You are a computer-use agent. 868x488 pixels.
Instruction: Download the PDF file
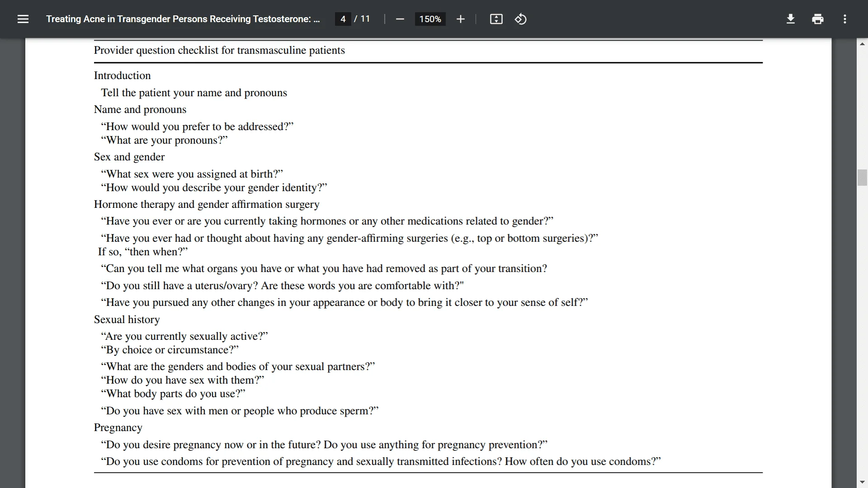790,19
